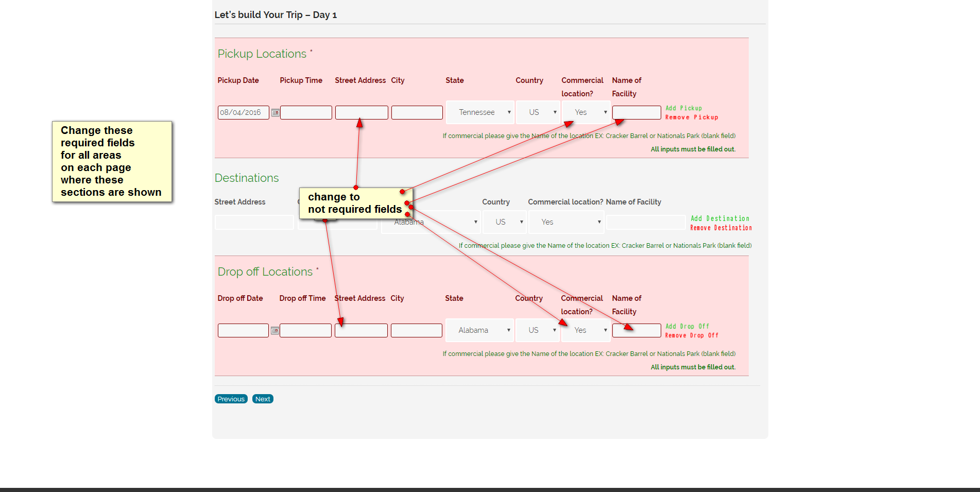This screenshot has width=980, height=492.
Task: Click the 'Drop off Date' column label
Action: (x=240, y=298)
